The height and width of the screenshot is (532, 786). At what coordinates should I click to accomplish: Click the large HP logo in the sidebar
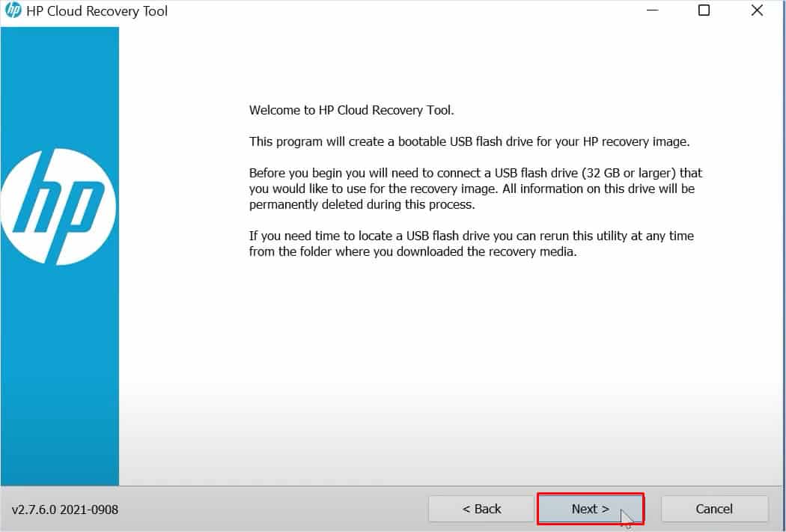tap(58, 207)
